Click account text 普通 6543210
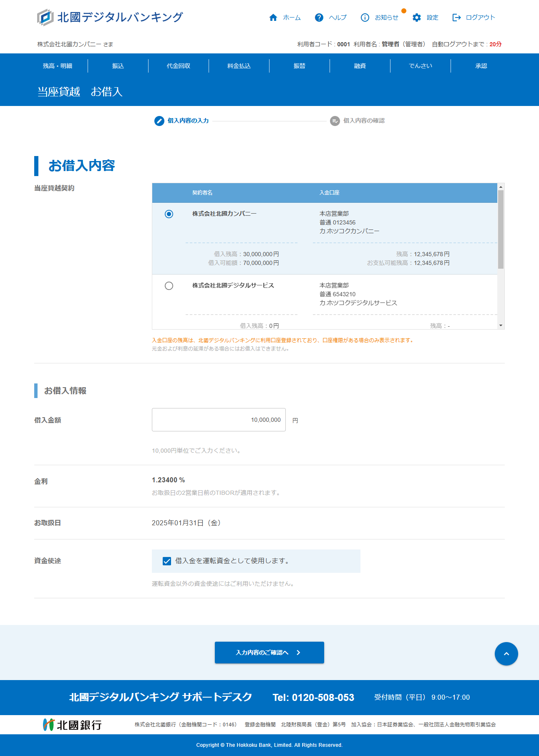Viewport: 539px width, 756px height. 338,295
